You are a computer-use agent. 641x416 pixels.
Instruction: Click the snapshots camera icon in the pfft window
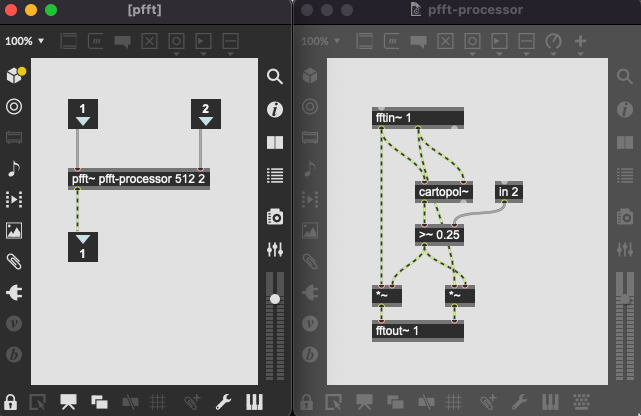pos(274,216)
